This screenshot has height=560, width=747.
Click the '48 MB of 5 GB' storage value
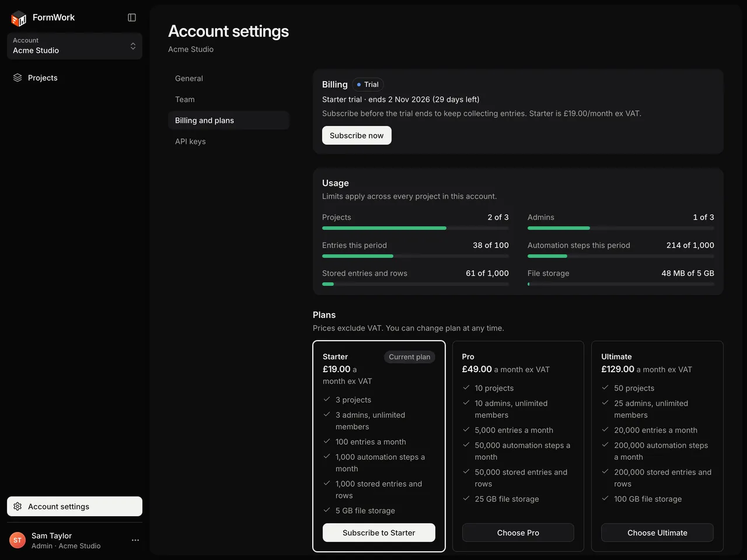[x=688, y=273]
